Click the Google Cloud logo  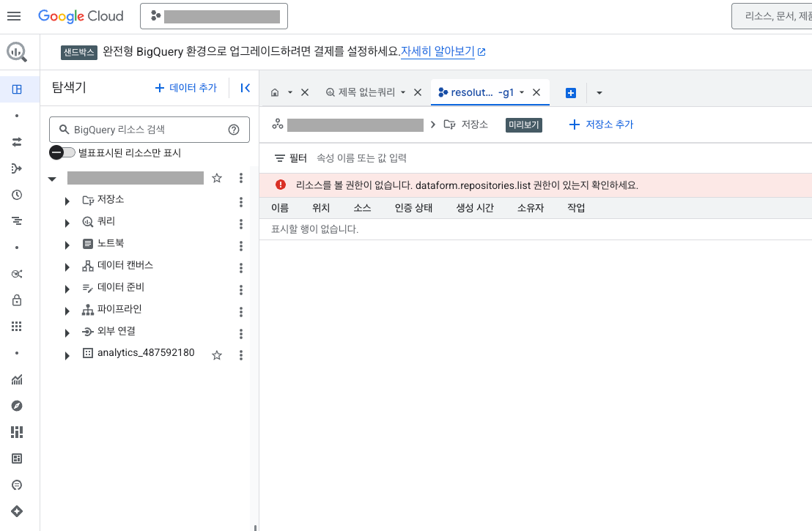(x=81, y=16)
